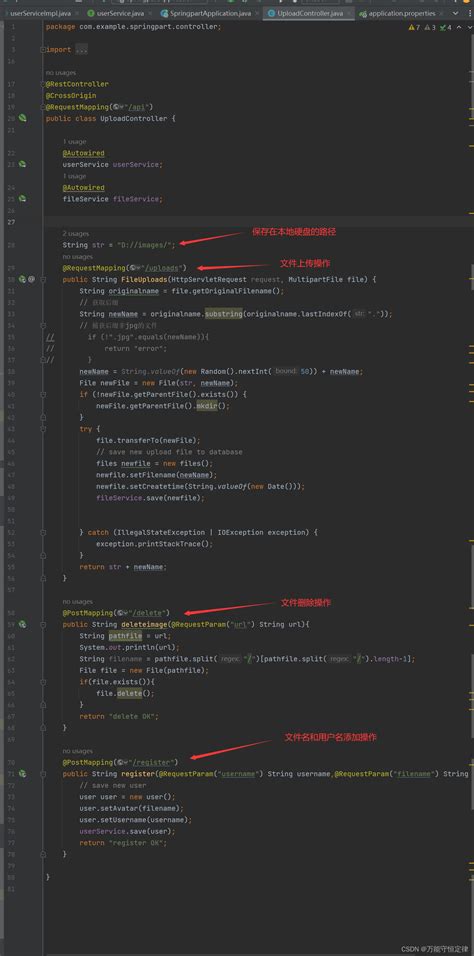Click the "D://images/" string literal
The height and width of the screenshot is (956, 474).
[x=146, y=244]
